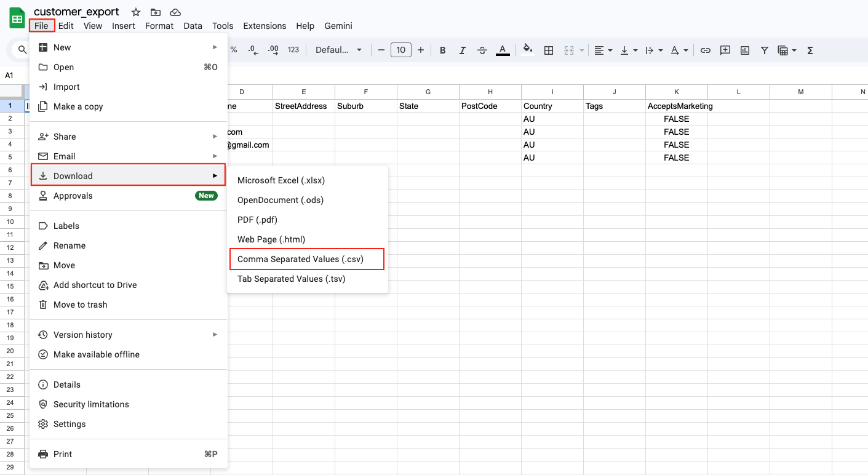Toggle italic formatting
This screenshot has width=868, height=475.
point(462,50)
